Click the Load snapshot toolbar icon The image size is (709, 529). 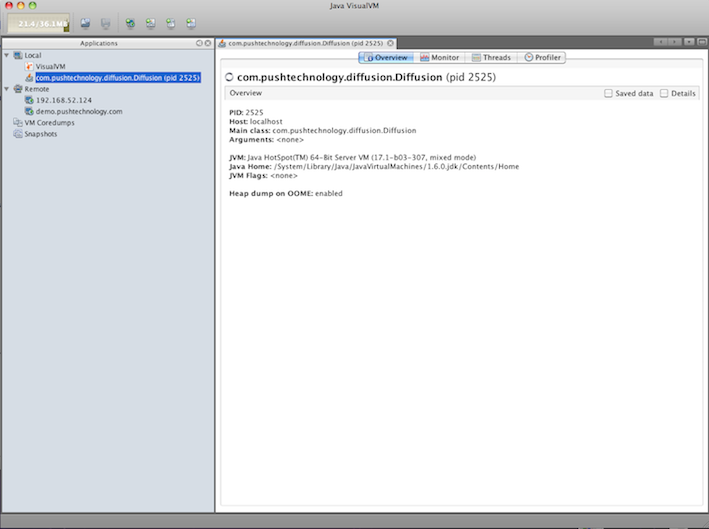point(86,22)
